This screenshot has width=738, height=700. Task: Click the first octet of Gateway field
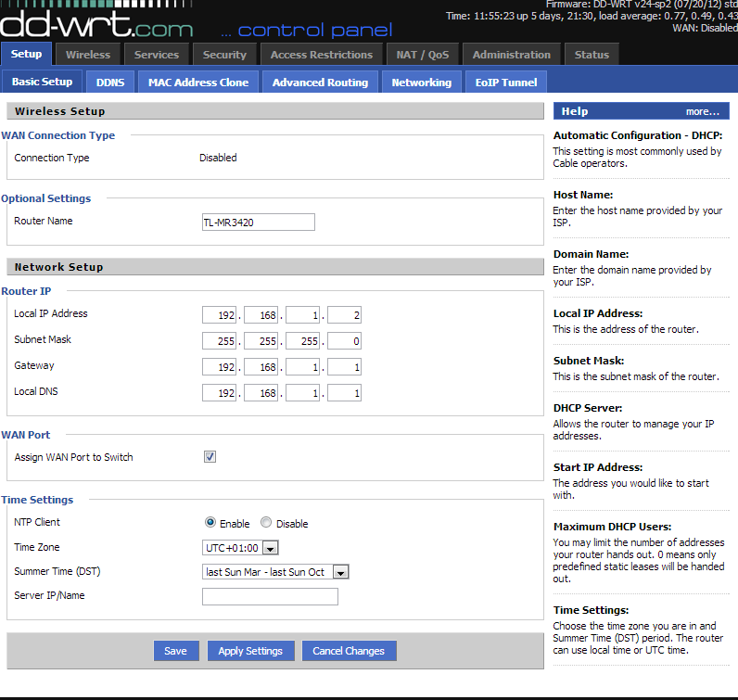click(x=219, y=367)
